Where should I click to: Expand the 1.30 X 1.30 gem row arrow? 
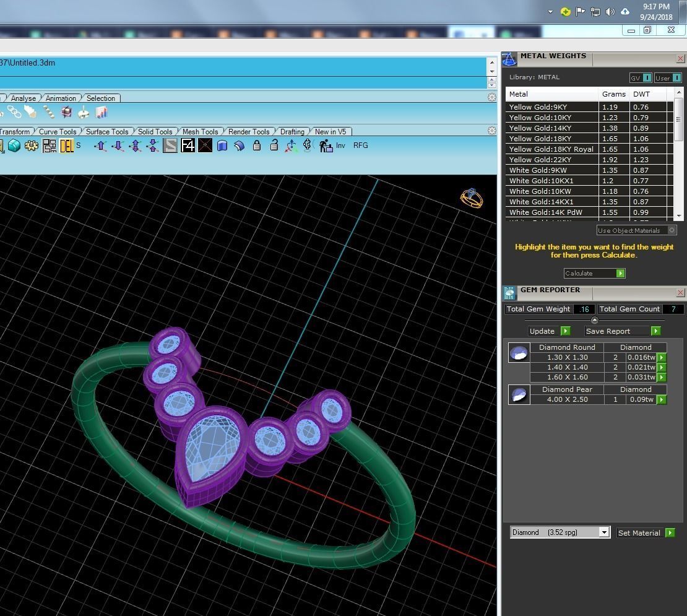coord(662,357)
